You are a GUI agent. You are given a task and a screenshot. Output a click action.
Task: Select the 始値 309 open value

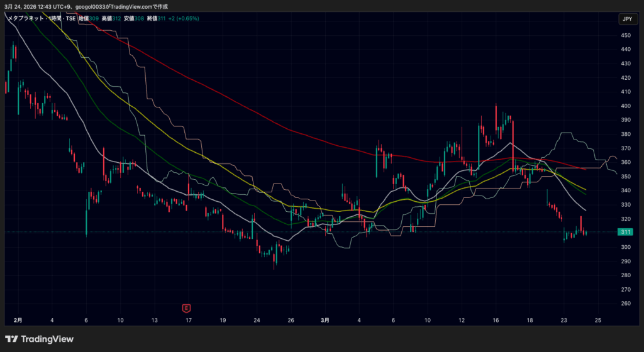click(x=89, y=18)
